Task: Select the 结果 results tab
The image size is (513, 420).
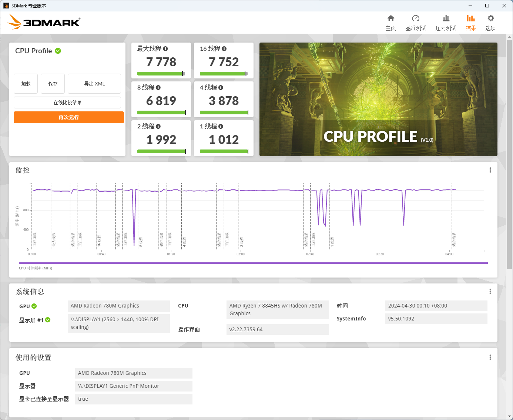Action: tap(470, 23)
